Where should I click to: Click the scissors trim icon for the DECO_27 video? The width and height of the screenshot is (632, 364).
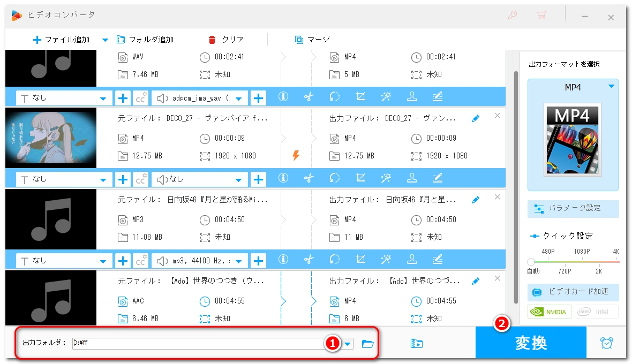pyautogui.click(x=309, y=179)
